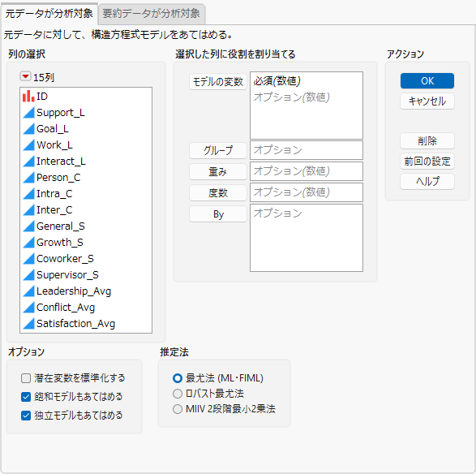
Task: Assign role with グループ button
Action: click(218, 151)
